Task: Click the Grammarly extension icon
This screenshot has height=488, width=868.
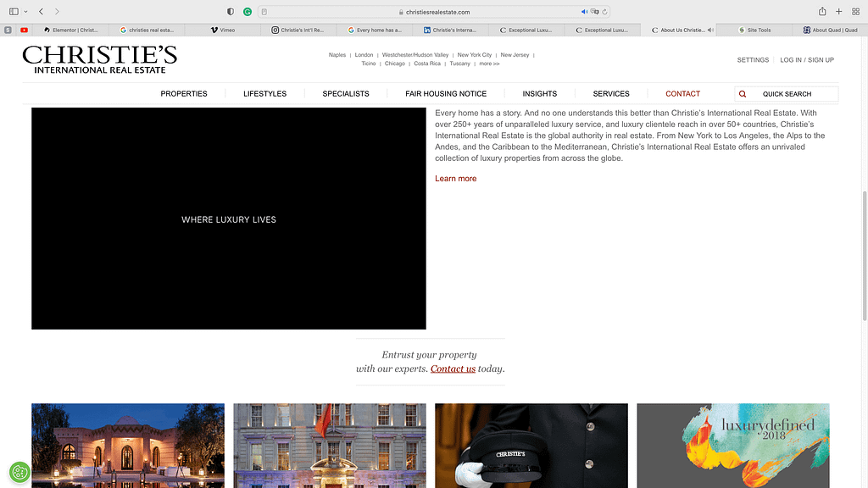Action: coord(248,12)
